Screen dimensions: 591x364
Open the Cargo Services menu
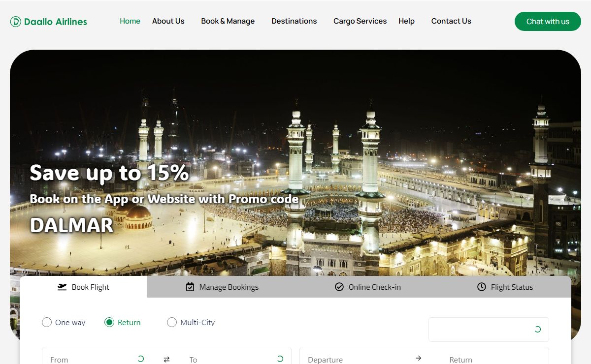tap(360, 21)
